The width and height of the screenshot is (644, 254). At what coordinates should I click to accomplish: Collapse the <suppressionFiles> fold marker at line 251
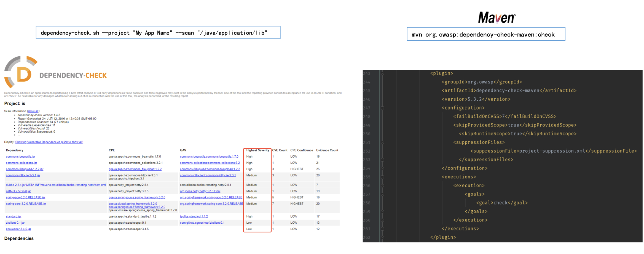pos(382,142)
